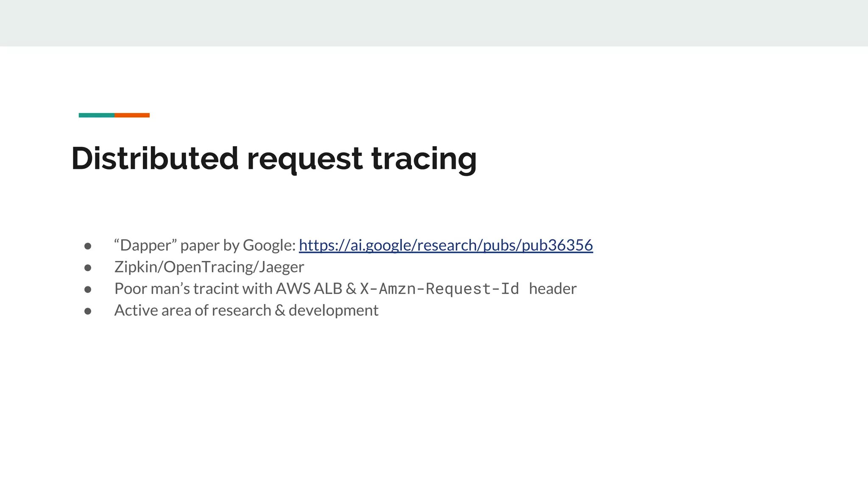Click the word 'Jaeger' in second bullet
The height and width of the screenshot is (488, 868).
(281, 267)
